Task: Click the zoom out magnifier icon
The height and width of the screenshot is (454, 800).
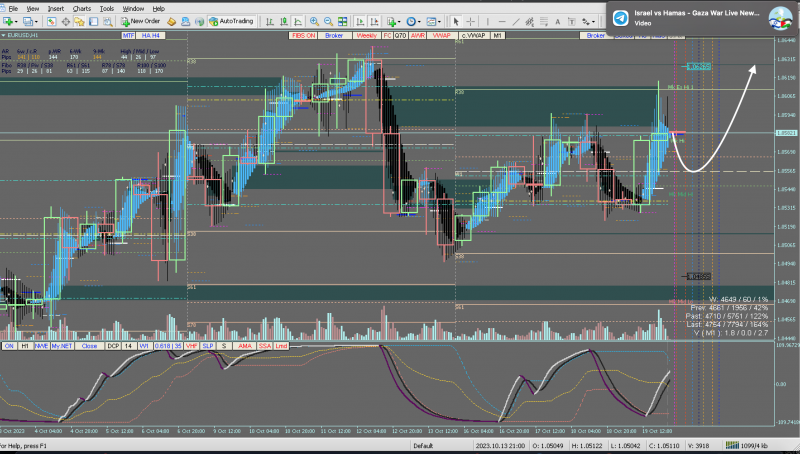Action: coord(328,20)
